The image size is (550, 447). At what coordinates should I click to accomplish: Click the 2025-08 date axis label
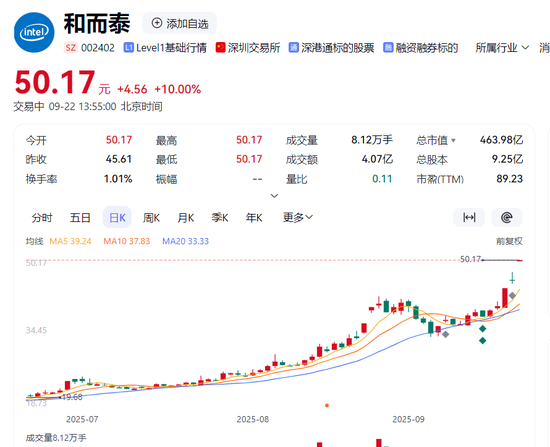pos(253,419)
